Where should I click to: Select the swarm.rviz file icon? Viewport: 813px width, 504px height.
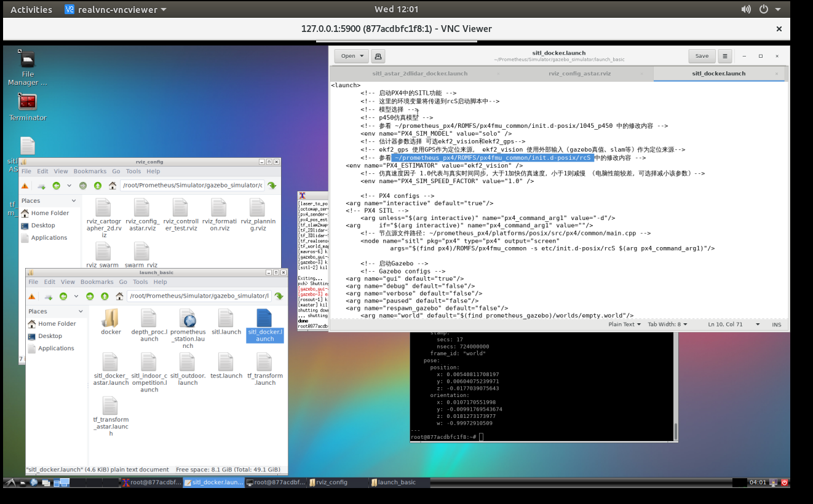140,252
